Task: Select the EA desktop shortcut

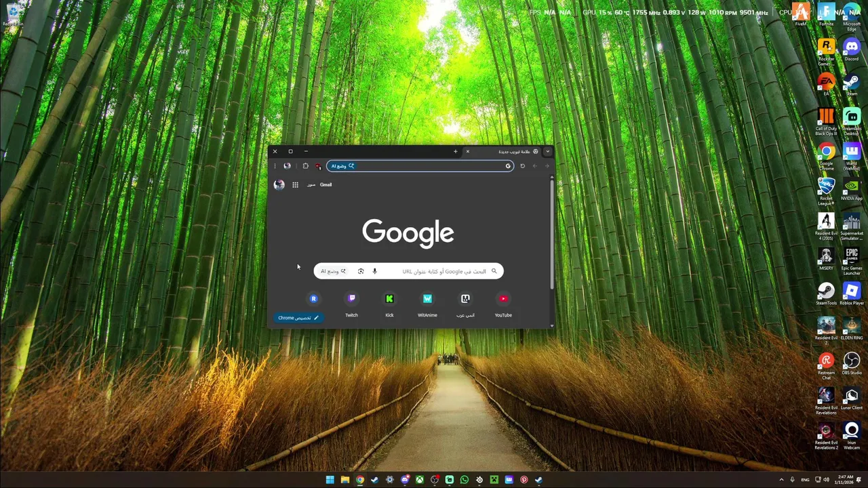Action: point(826,85)
